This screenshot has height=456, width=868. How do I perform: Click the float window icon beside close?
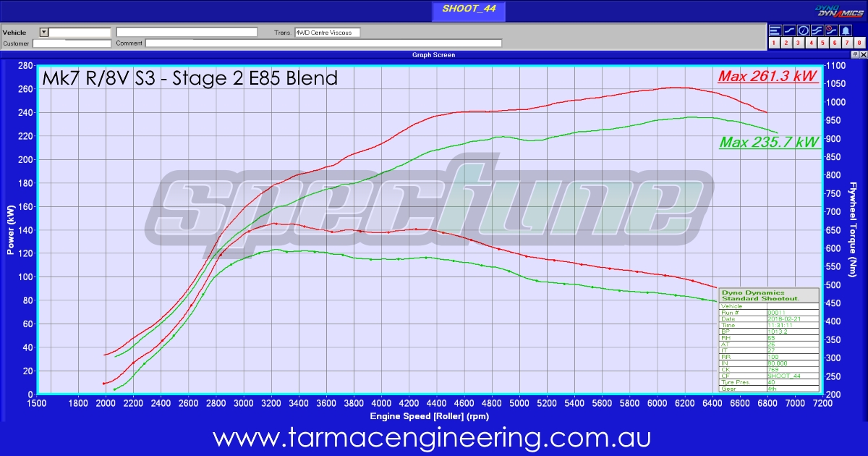pyautogui.click(x=854, y=54)
